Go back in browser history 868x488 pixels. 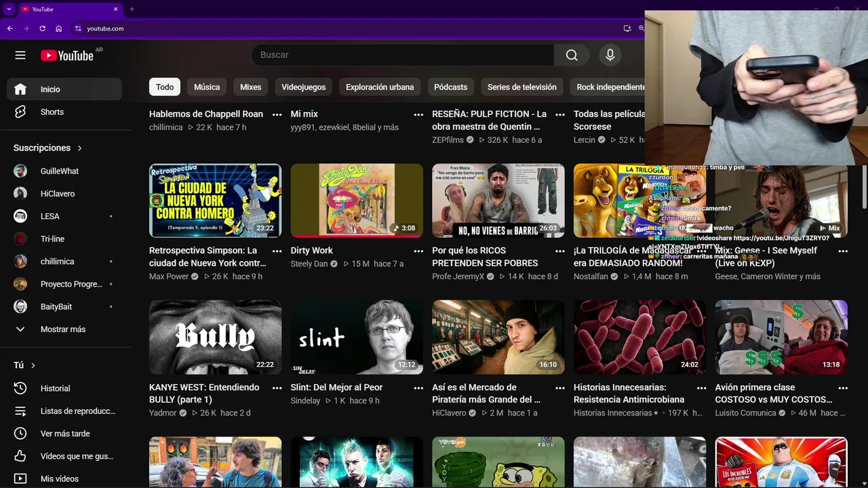(9, 28)
